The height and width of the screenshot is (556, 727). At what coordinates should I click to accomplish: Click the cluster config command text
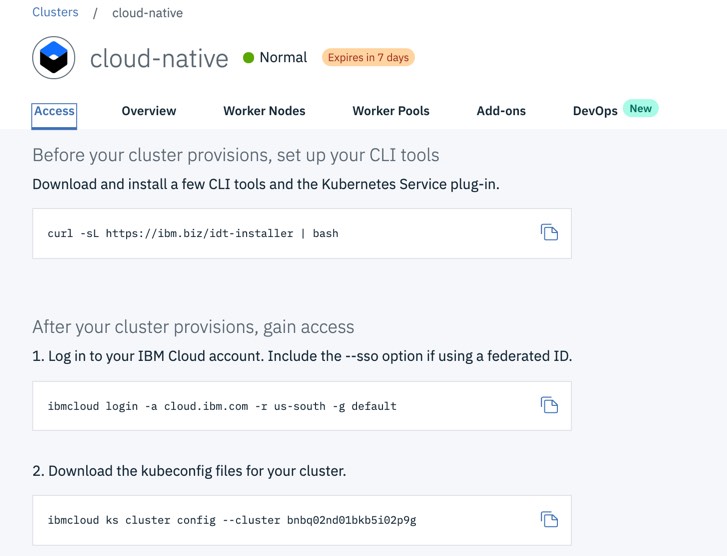point(232,520)
